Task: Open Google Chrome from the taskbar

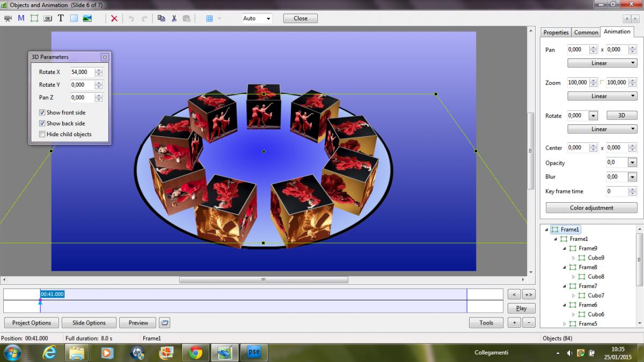Action: coord(195,352)
